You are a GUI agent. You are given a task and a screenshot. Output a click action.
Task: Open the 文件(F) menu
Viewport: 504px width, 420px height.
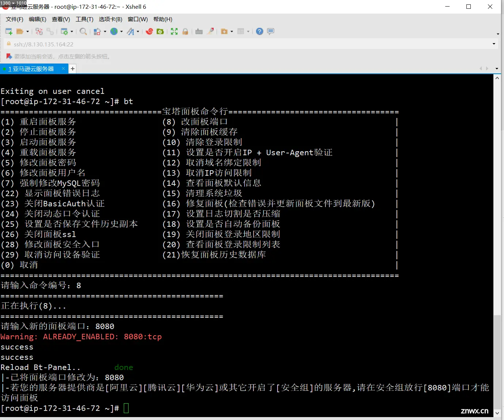[15, 19]
